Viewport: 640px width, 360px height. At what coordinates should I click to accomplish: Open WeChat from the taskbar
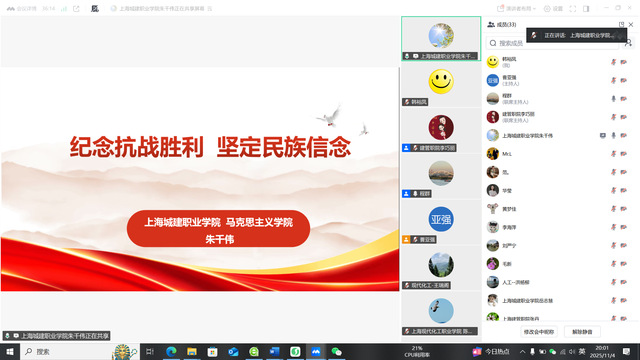point(336,351)
